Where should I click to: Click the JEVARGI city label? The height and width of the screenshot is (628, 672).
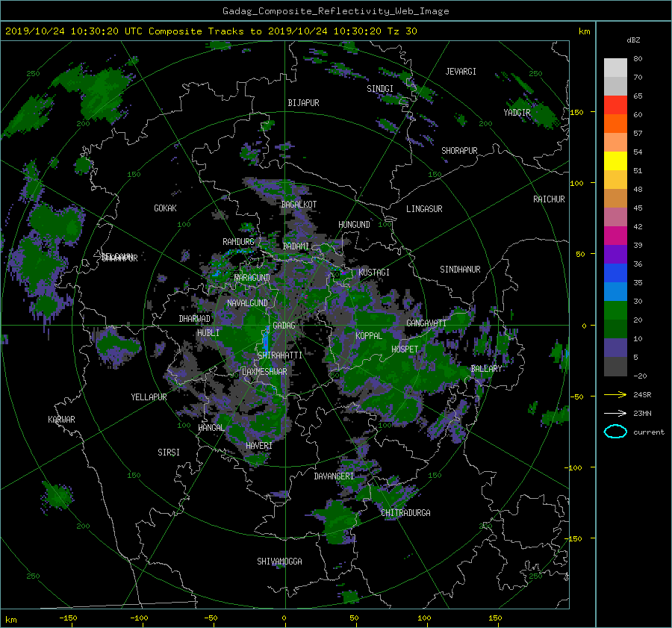coord(461,72)
